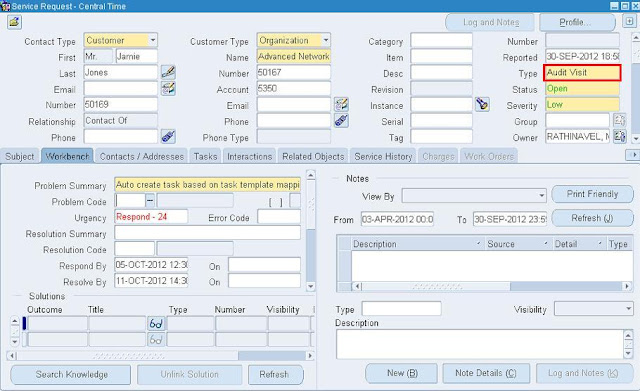Viewport: 640px width, 391px height.
Task: Click the Source column header in Notes
Action: (x=518, y=244)
